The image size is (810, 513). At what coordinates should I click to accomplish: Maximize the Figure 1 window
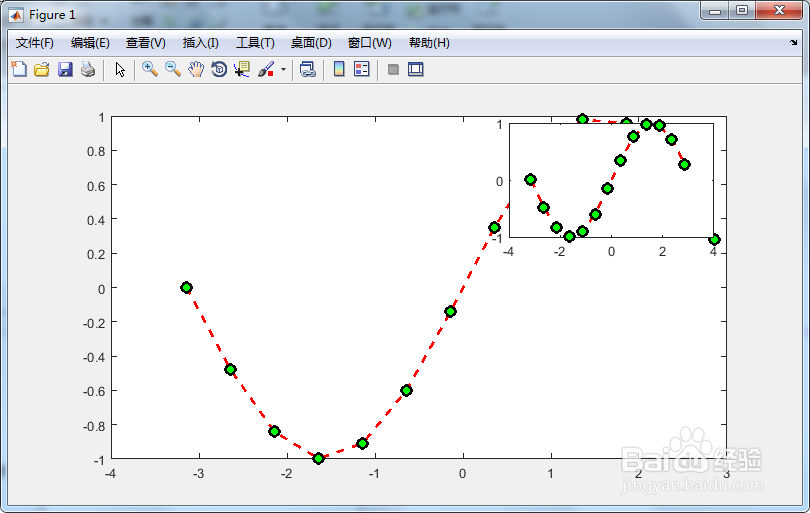(742, 11)
